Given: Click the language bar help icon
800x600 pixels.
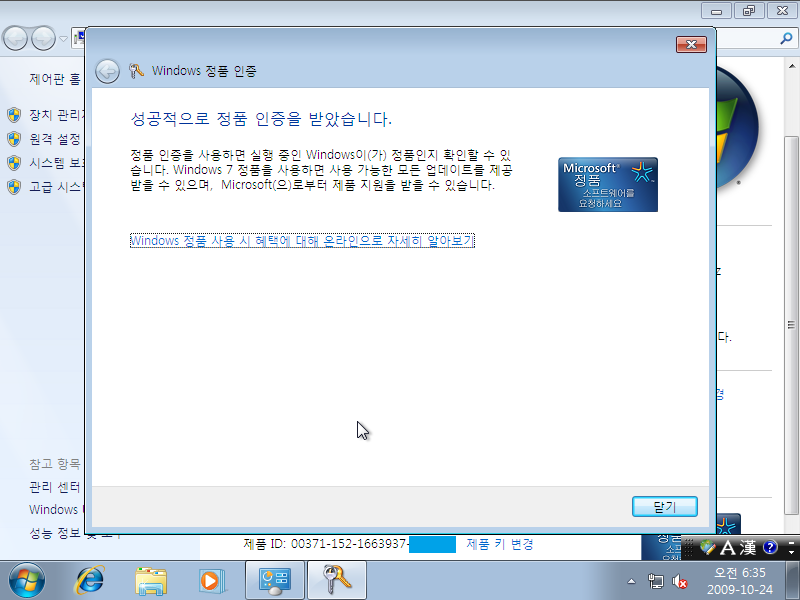Looking at the screenshot, I should (769, 547).
